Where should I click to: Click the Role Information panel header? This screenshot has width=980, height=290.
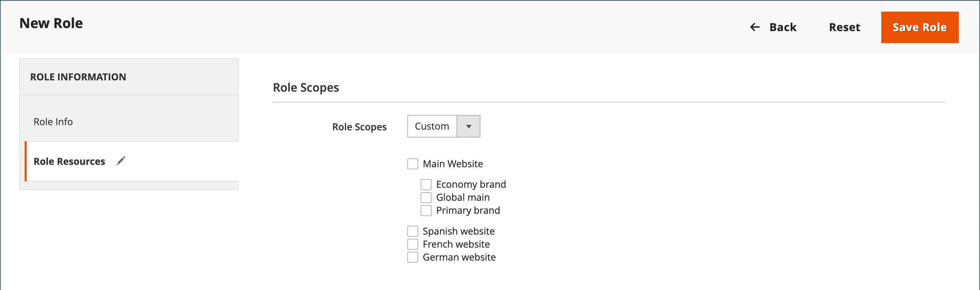coord(78,77)
